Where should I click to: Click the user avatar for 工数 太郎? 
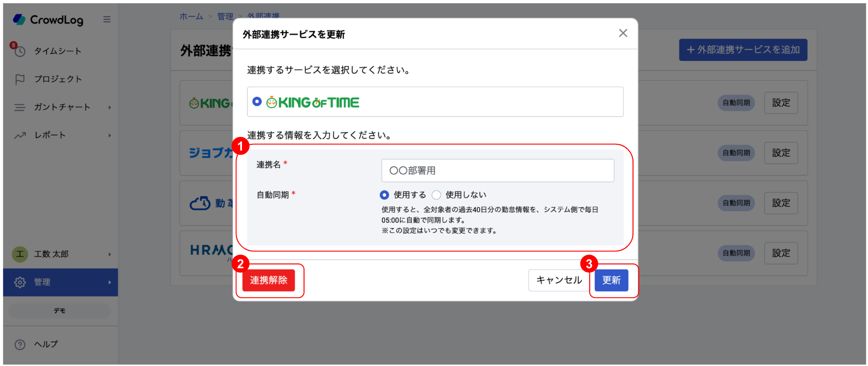click(x=20, y=254)
